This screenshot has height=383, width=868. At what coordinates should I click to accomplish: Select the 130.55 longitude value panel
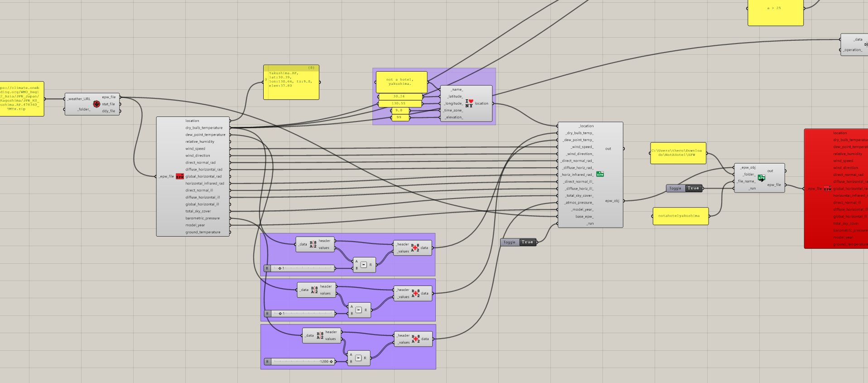(x=400, y=104)
